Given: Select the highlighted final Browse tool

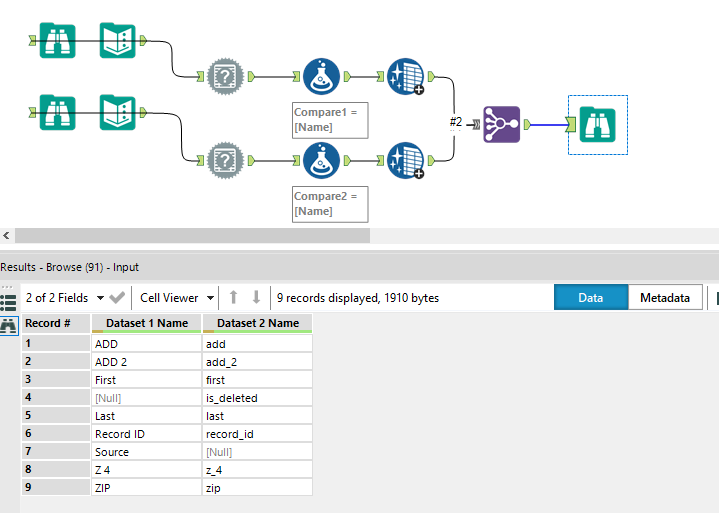Looking at the screenshot, I should tap(597, 125).
